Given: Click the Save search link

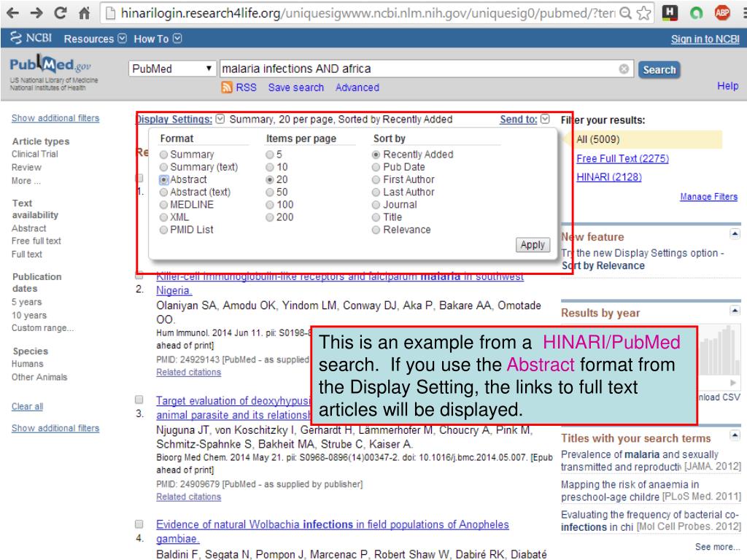Looking at the screenshot, I should coord(296,87).
